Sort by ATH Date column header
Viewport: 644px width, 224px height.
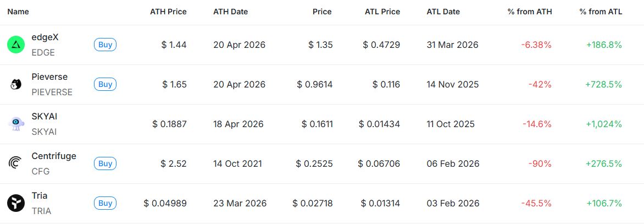pos(231,12)
